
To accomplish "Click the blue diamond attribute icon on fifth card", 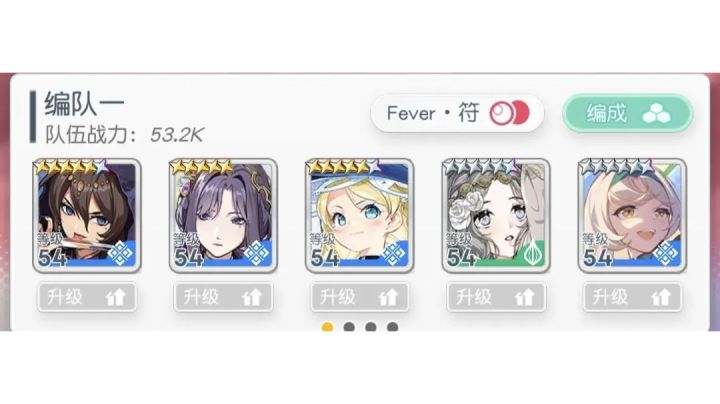I will click(666, 253).
